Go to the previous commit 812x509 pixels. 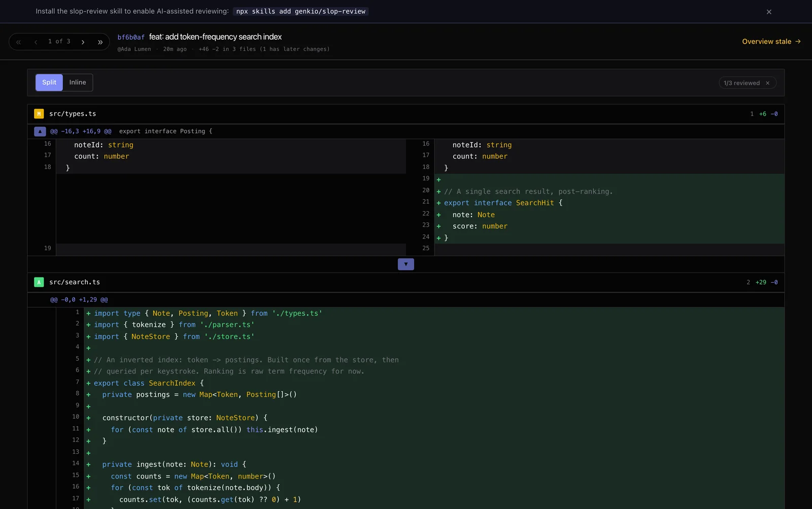tap(36, 42)
